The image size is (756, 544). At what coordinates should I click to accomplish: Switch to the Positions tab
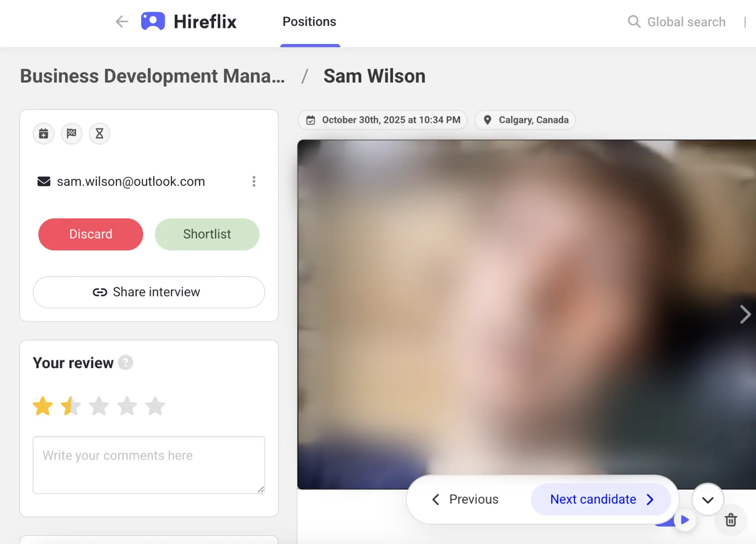point(309,21)
